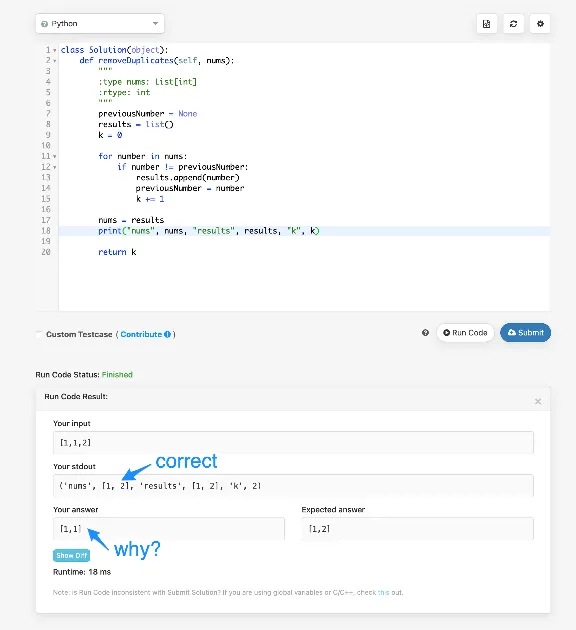Screen dimensions: 576x630
Task: Click the print statement on line 18
Action: coord(208,231)
